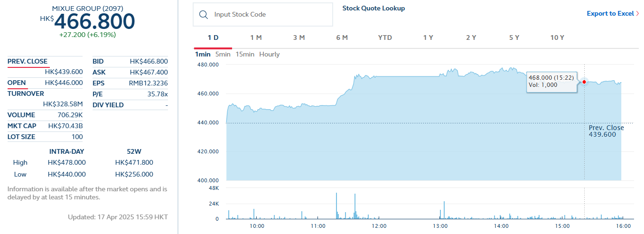Click the search magnifier icon
Viewport: 644px width, 234px height.
pyautogui.click(x=204, y=15)
